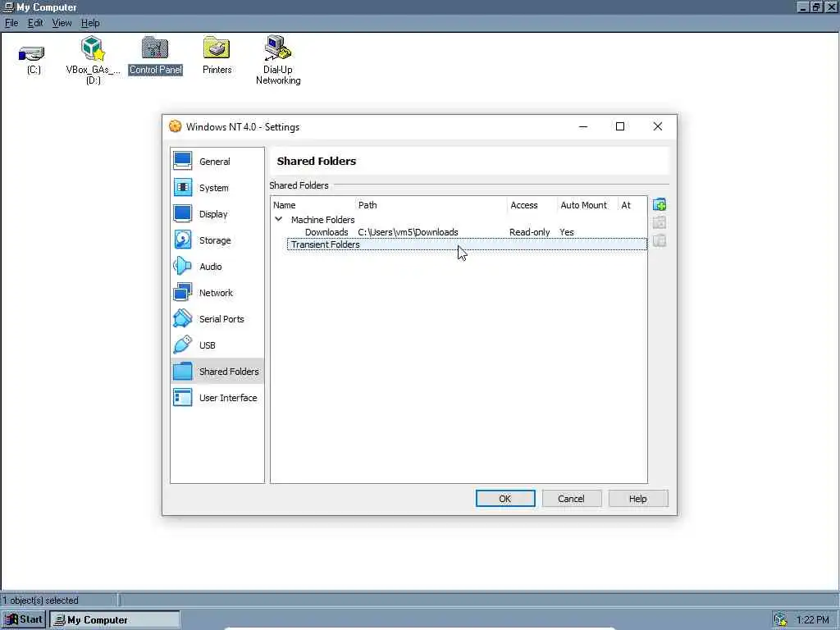Maximize the Windows NT 4.0 Settings window
Screen dimensions: 840x630
click(620, 126)
